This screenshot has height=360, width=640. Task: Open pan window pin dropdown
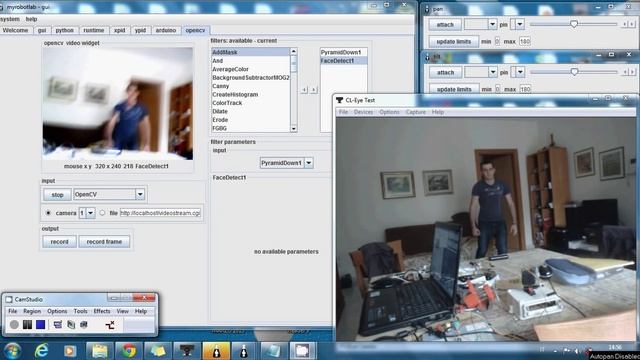tap(520, 24)
